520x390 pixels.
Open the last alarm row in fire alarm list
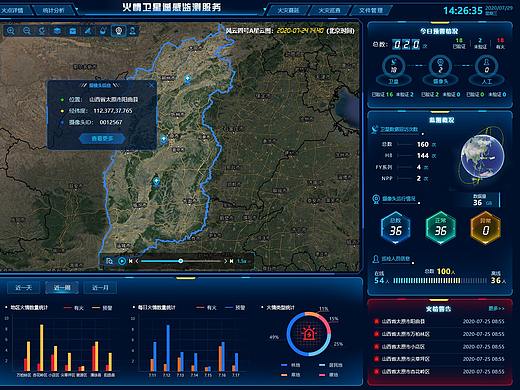(439, 371)
